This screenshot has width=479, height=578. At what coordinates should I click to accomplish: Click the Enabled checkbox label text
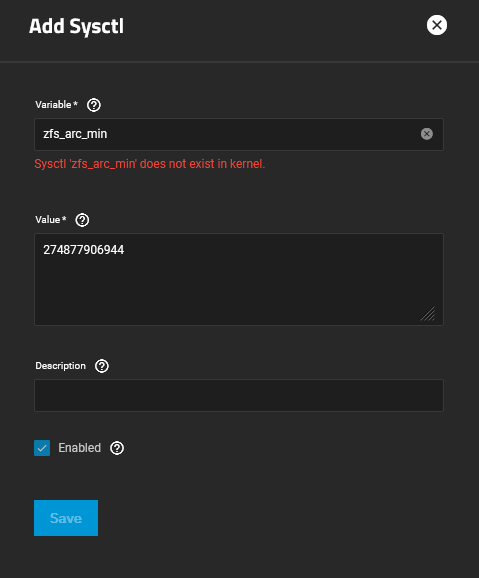pyautogui.click(x=79, y=448)
